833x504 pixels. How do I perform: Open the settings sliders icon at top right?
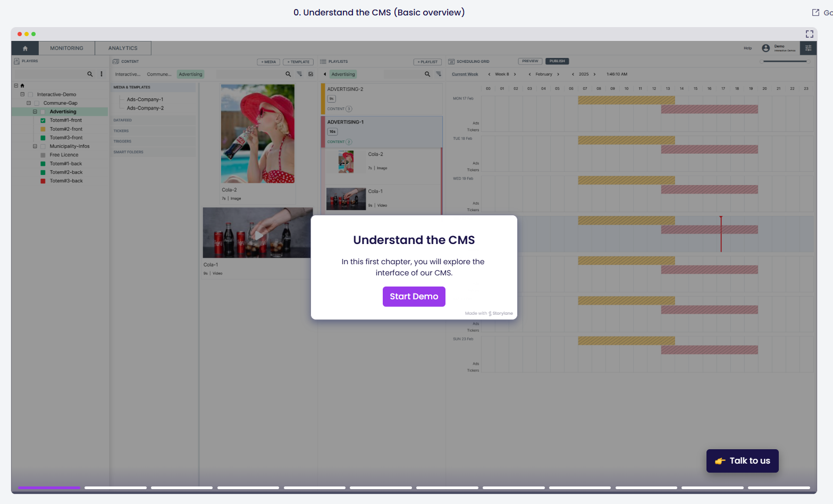(808, 48)
